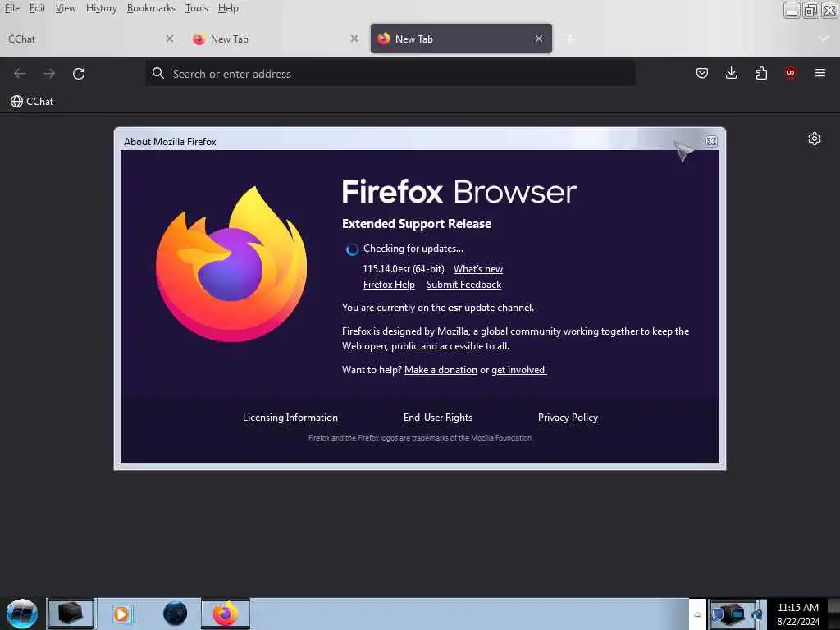The height and width of the screenshot is (630, 840).
Task: Open the Extensions puzzle icon
Action: tap(761, 73)
